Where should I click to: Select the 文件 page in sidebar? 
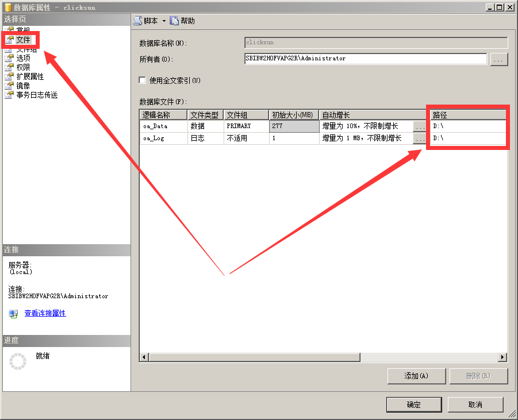(x=23, y=40)
